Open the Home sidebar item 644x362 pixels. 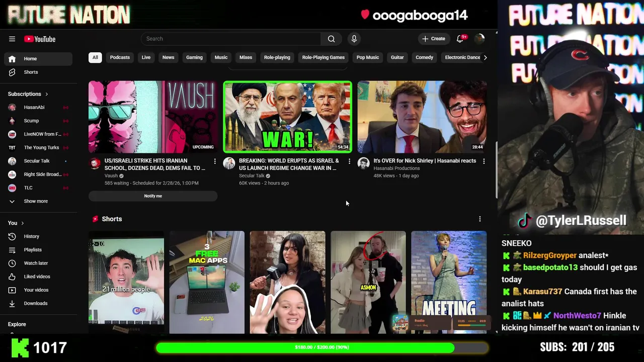tap(38, 59)
